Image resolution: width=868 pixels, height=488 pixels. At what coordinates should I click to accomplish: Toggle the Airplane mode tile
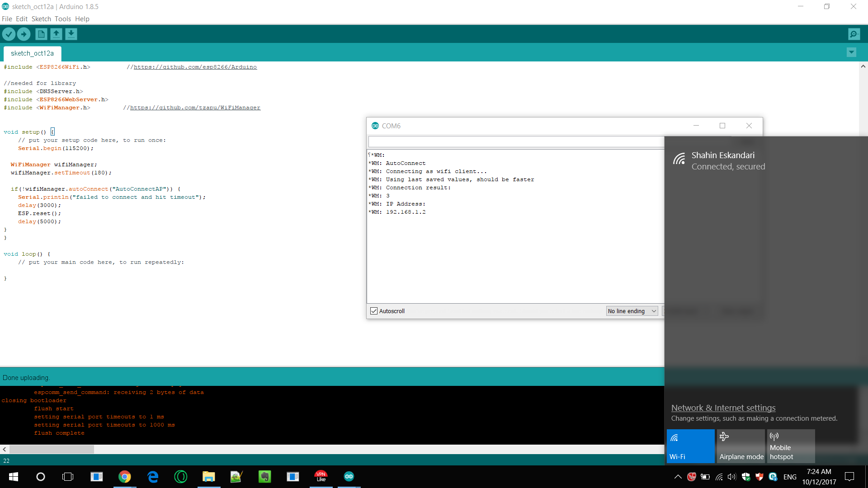point(741,446)
